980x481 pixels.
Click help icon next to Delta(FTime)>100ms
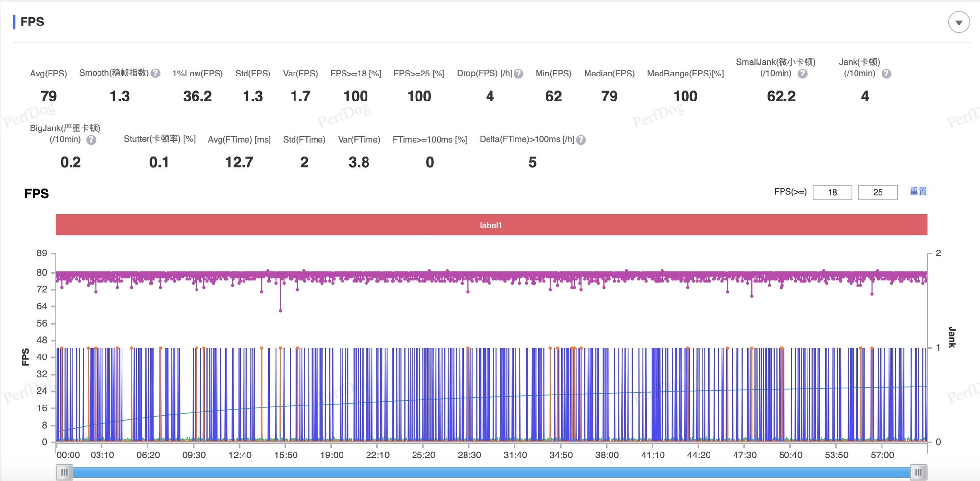click(581, 140)
